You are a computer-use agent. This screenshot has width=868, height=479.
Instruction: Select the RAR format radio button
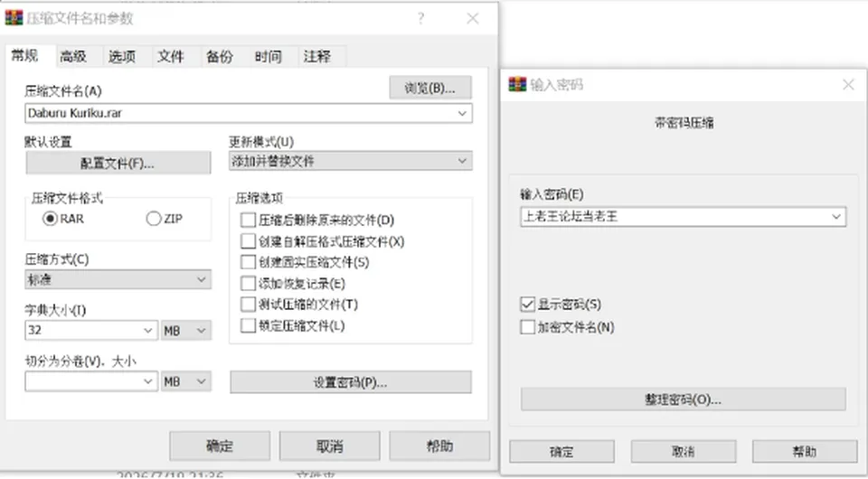50,219
